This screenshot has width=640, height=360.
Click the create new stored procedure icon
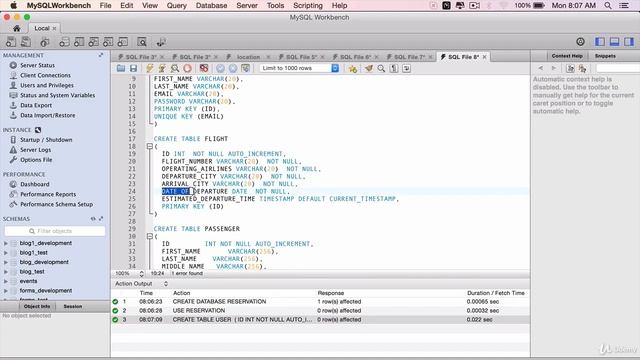pos(108,42)
